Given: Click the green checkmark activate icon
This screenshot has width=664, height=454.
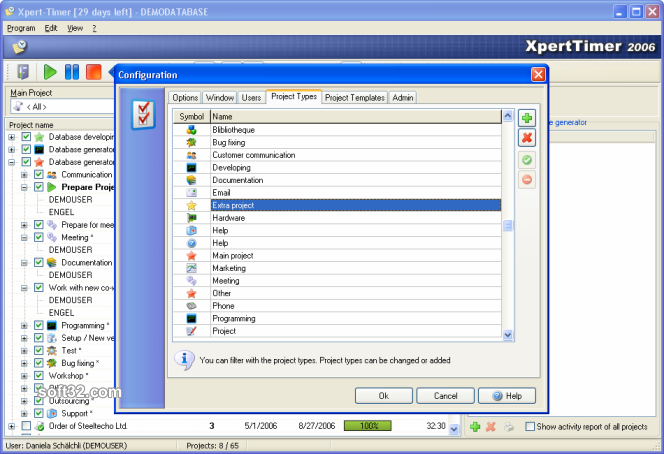Looking at the screenshot, I should 527,160.
